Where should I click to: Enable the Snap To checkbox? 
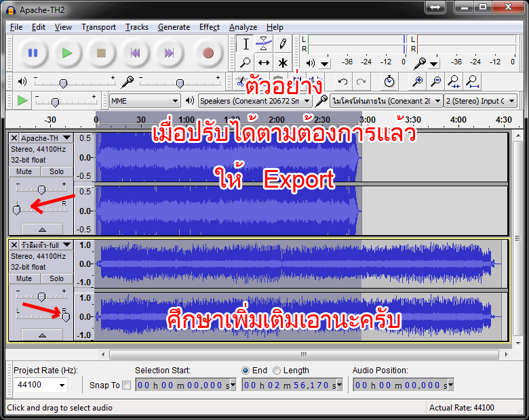[127, 385]
